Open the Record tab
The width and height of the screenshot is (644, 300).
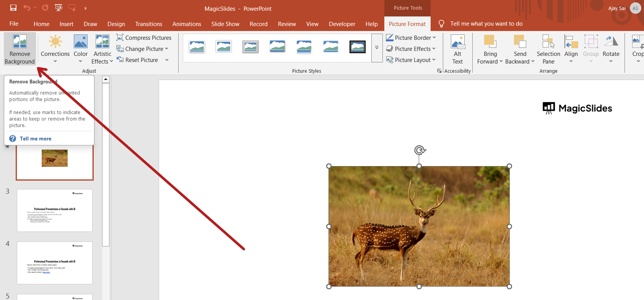pos(259,24)
